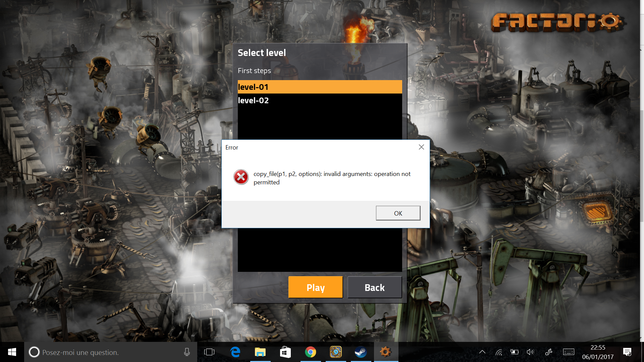Open File Explorer from the taskbar
Screen dimensions: 644x362
[260, 352]
